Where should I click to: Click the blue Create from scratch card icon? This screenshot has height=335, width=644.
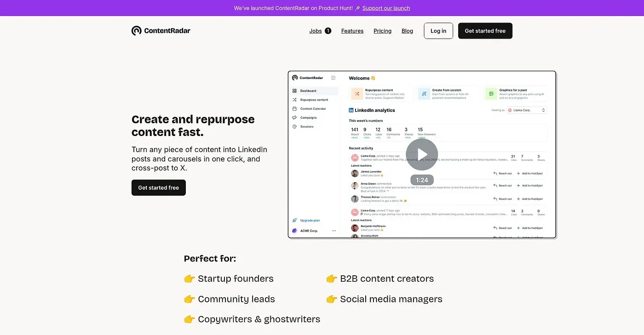pyautogui.click(x=424, y=93)
